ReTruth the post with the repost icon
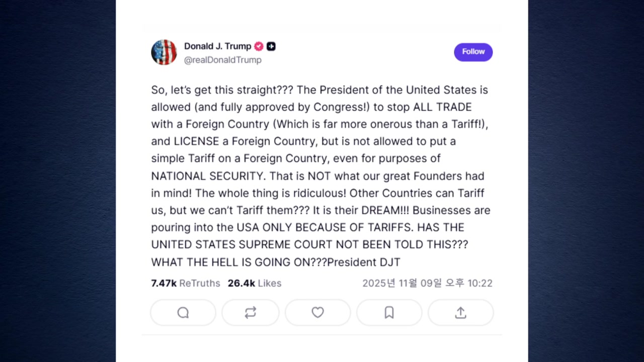This screenshot has width=644, height=362. point(251,313)
